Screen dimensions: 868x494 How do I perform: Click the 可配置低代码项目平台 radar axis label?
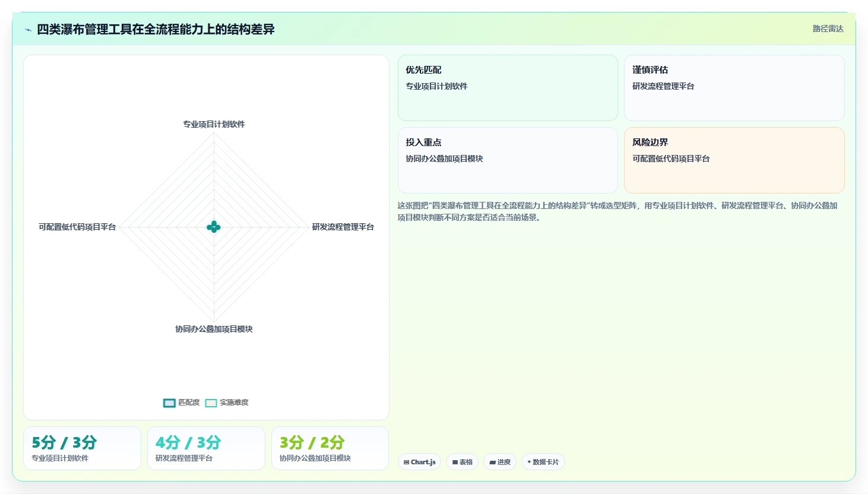coord(77,227)
